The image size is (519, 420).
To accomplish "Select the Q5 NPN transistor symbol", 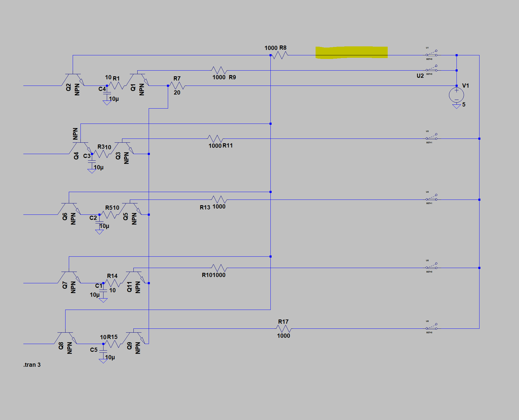I will pyautogui.click(x=130, y=209).
